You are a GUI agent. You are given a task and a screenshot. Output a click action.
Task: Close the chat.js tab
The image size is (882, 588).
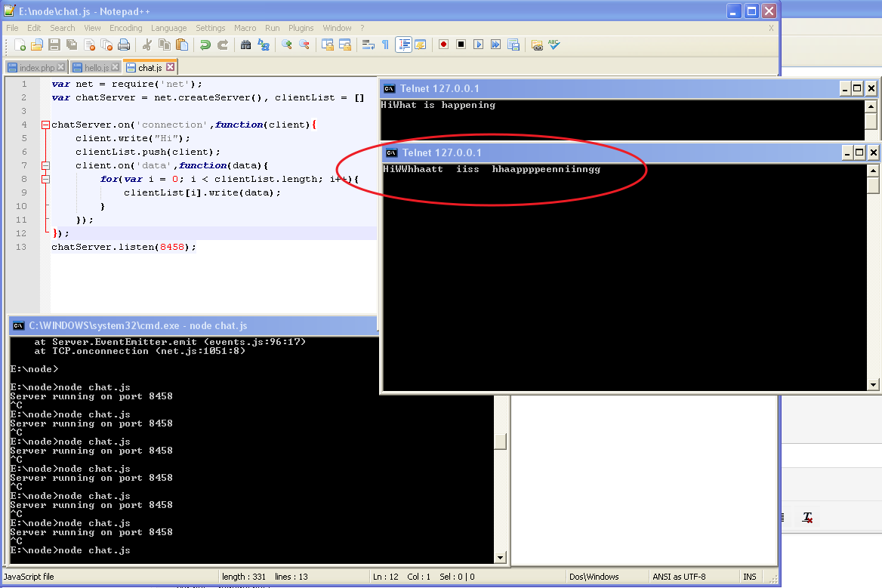pyautogui.click(x=171, y=67)
